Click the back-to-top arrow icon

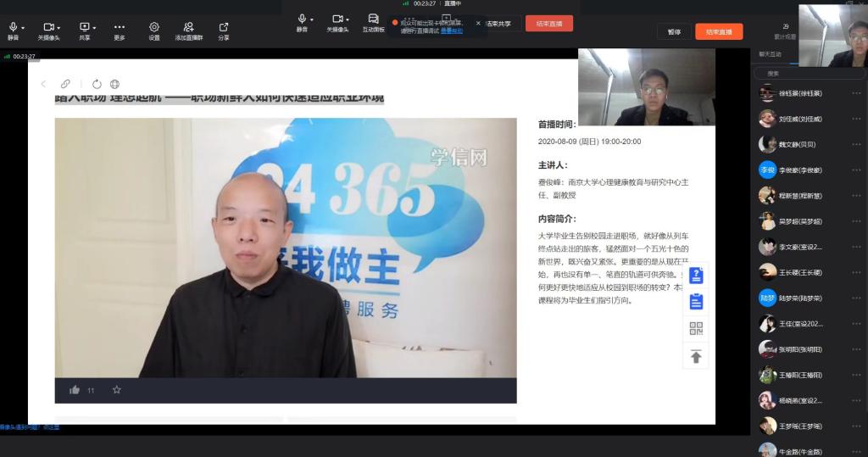[696, 357]
